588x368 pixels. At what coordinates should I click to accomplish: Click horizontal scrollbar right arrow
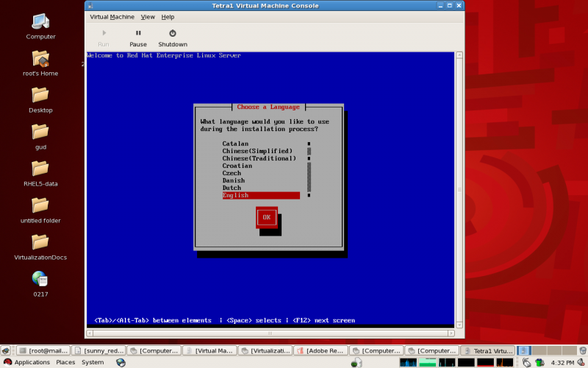click(x=451, y=333)
